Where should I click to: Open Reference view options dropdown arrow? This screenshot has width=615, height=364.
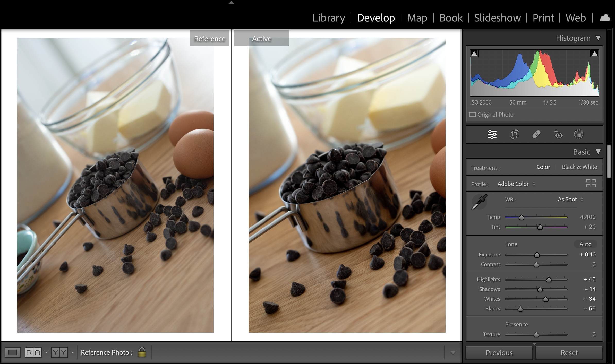[x=46, y=352]
